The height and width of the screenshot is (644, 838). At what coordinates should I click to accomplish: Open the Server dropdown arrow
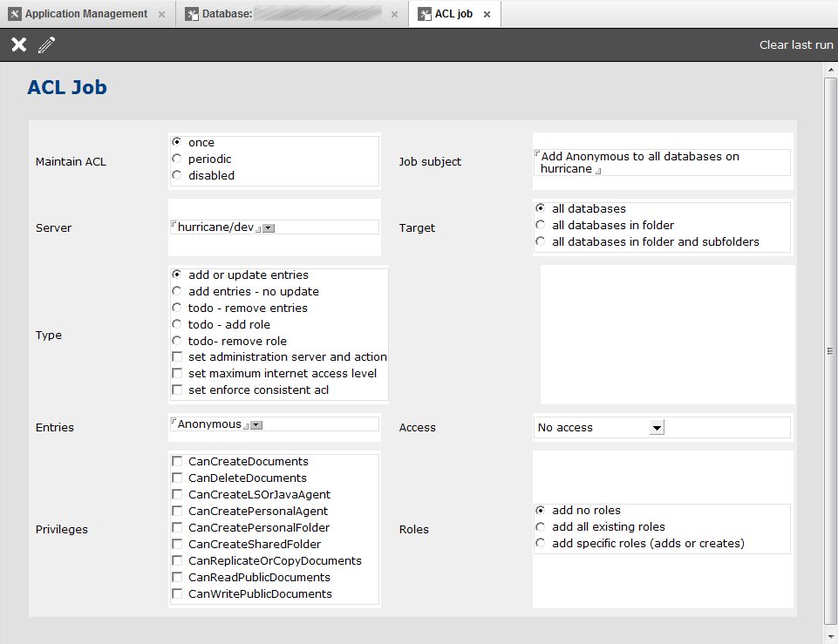pos(269,227)
